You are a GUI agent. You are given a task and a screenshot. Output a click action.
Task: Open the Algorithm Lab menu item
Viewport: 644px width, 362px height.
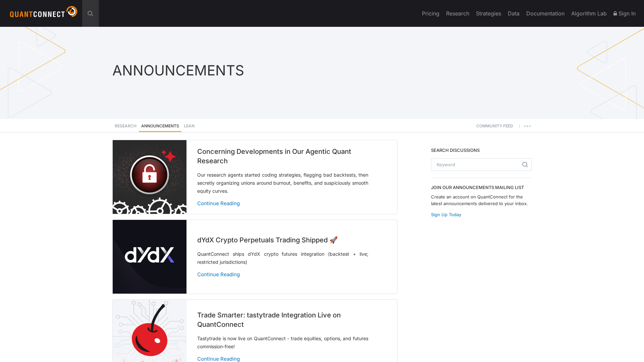coord(589,13)
